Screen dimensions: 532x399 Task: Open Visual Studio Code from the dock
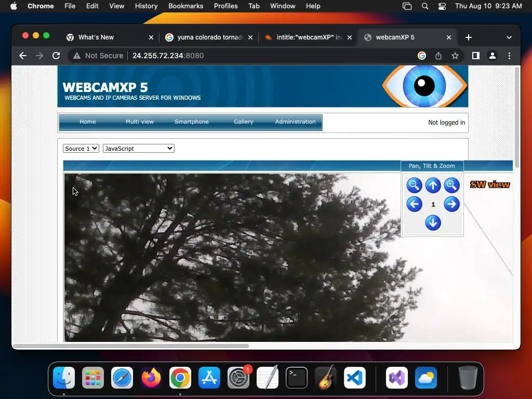[x=355, y=378]
